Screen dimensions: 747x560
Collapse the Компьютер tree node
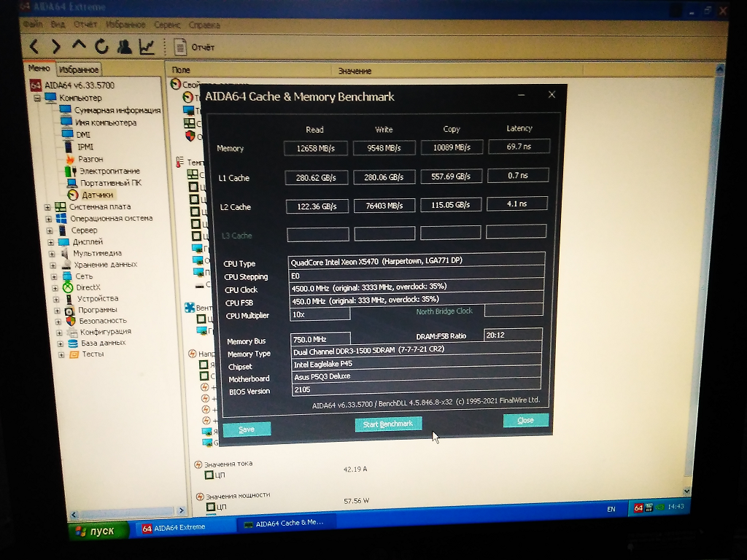(37, 98)
